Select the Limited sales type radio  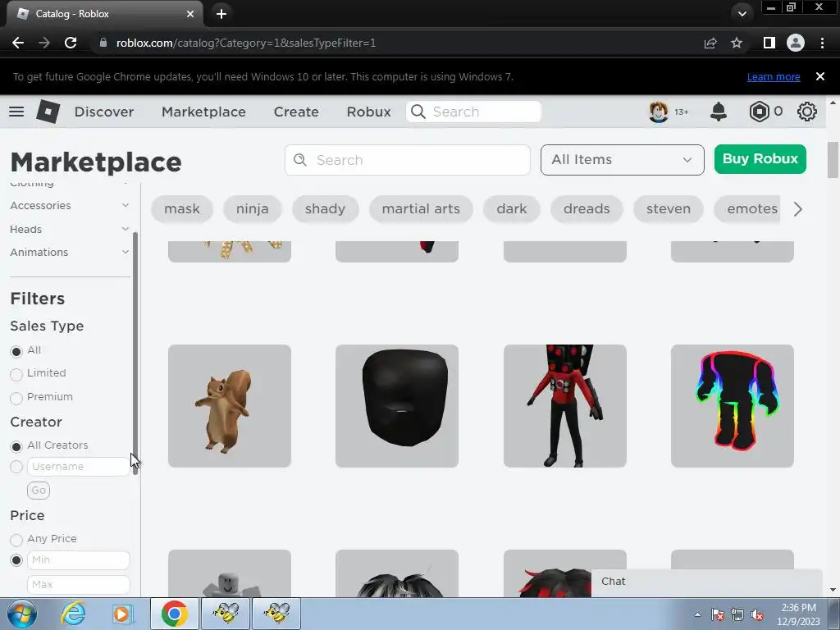[16, 374]
